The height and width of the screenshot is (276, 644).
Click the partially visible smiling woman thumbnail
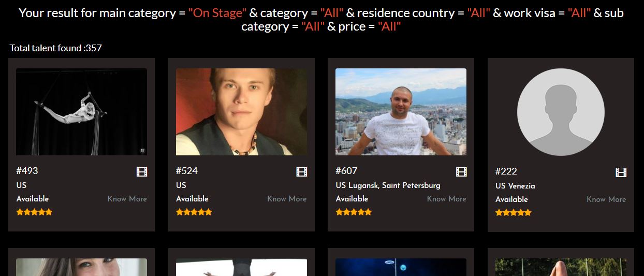pyautogui.click(x=81, y=267)
